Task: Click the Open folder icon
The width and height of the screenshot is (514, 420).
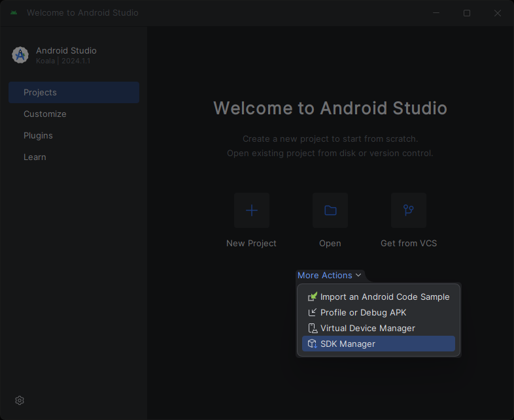Action: click(x=330, y=210)
